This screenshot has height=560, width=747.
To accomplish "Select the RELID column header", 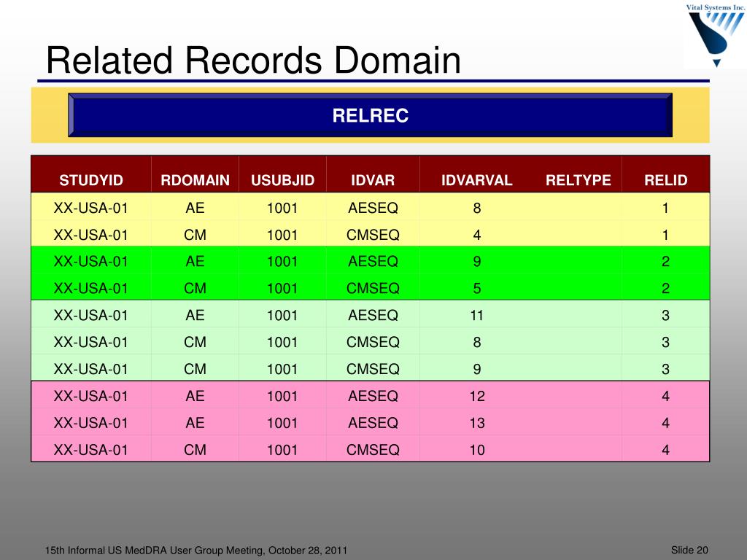I will pos(665,180).
